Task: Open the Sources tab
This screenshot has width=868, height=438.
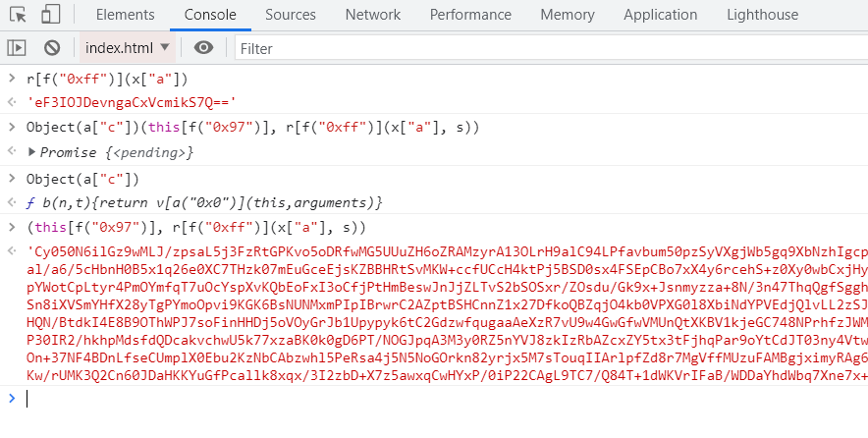Action: (290, 15)
